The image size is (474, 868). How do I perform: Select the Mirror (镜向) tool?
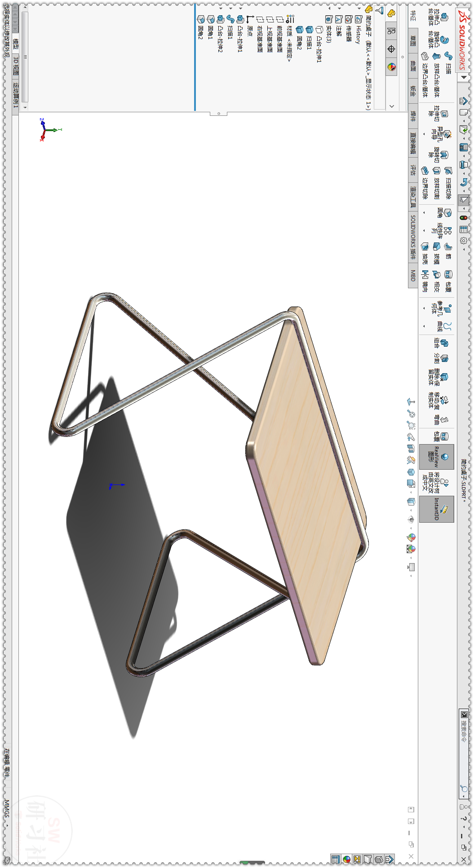coord(425,281)
